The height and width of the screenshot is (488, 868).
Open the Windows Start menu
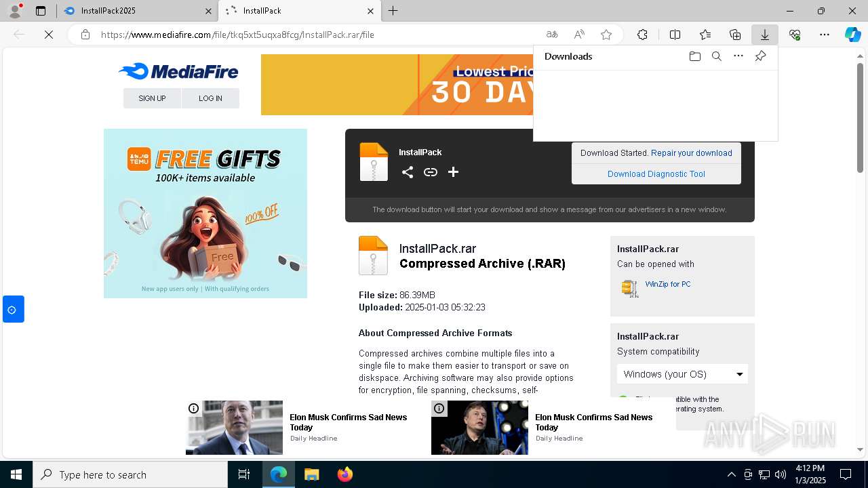click(16, 474)
